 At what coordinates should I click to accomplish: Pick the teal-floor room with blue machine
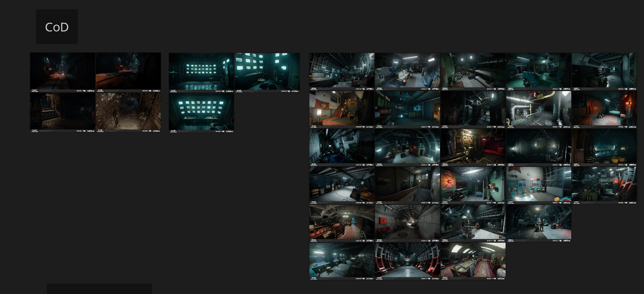(539, 71)
